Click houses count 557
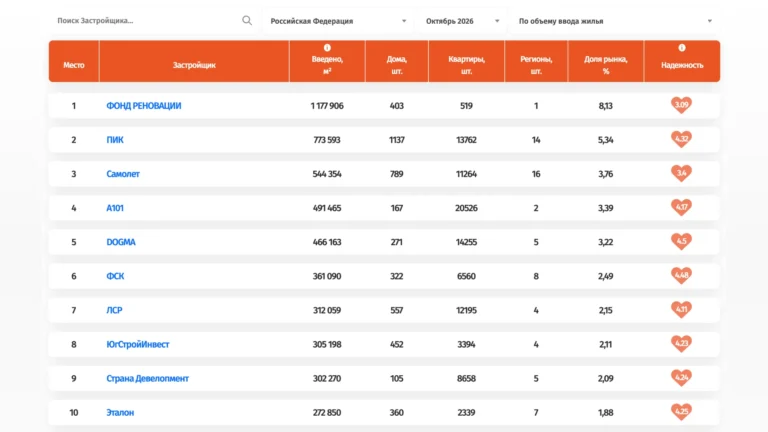The image size is (768, 432). (397, 310)
